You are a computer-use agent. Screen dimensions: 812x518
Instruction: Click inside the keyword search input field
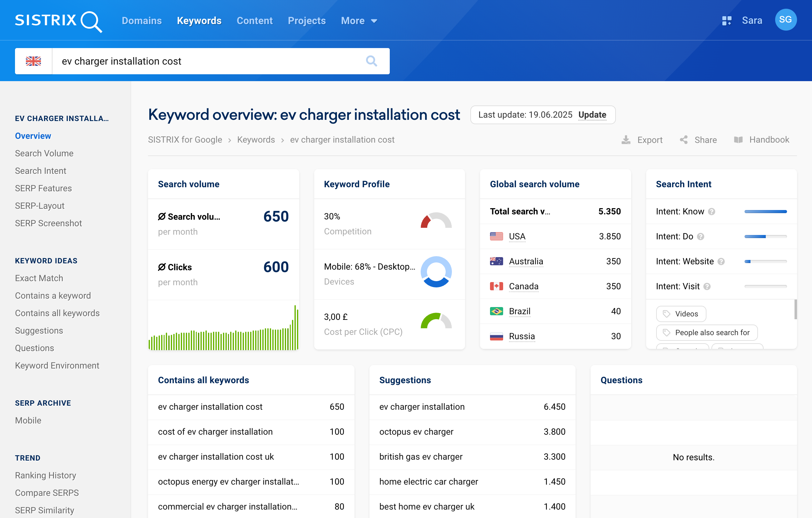[202, 61]
